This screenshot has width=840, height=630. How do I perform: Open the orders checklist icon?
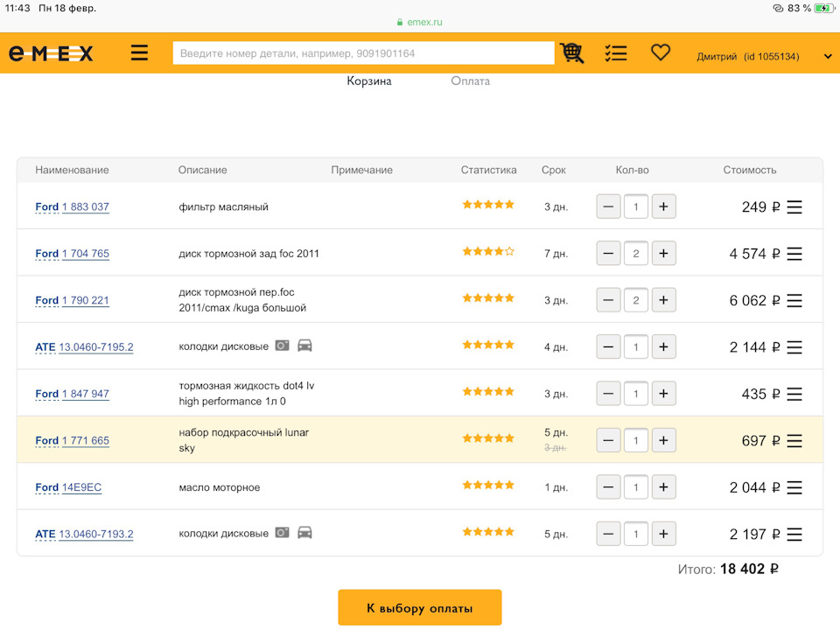(616, 53)
